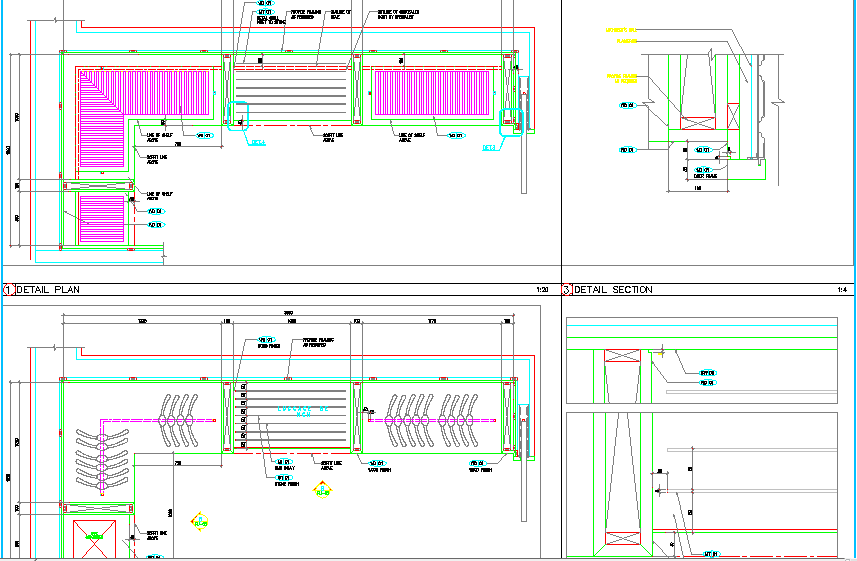Click the circled number 1 view marker
857x561 pixels.
8,290
